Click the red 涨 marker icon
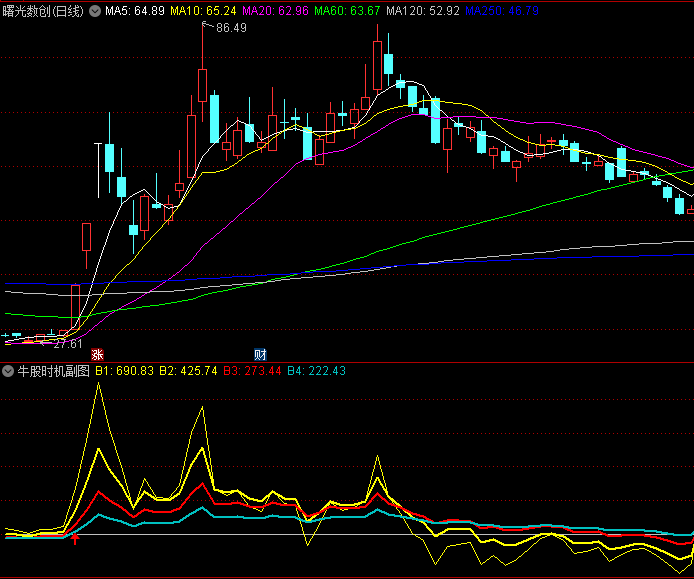Viewport: 694px width, 579px height. (x=97, y=355)
